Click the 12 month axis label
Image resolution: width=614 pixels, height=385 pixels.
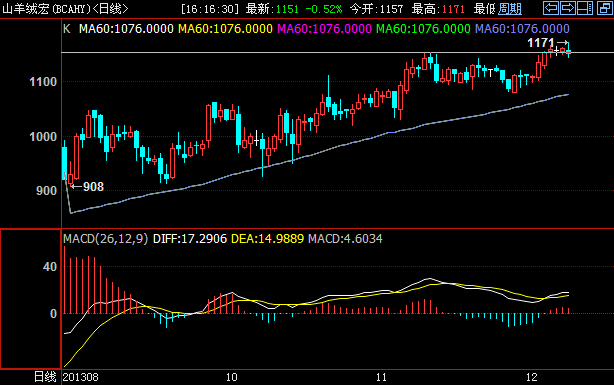[531, 377]
